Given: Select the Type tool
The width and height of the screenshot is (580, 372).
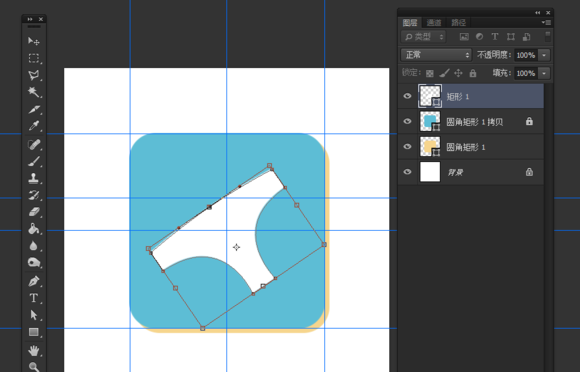Looking at the screenshot, I should [x=34, y=298].
